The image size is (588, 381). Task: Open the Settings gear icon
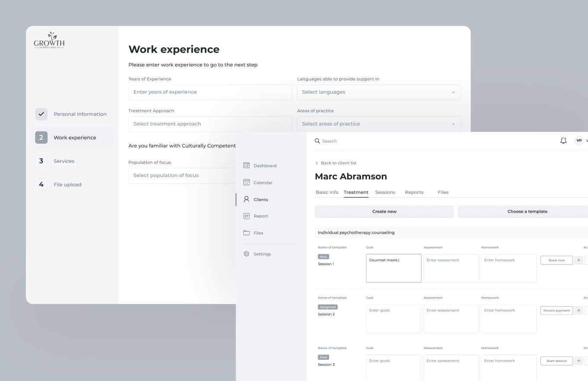pos(246,254)
